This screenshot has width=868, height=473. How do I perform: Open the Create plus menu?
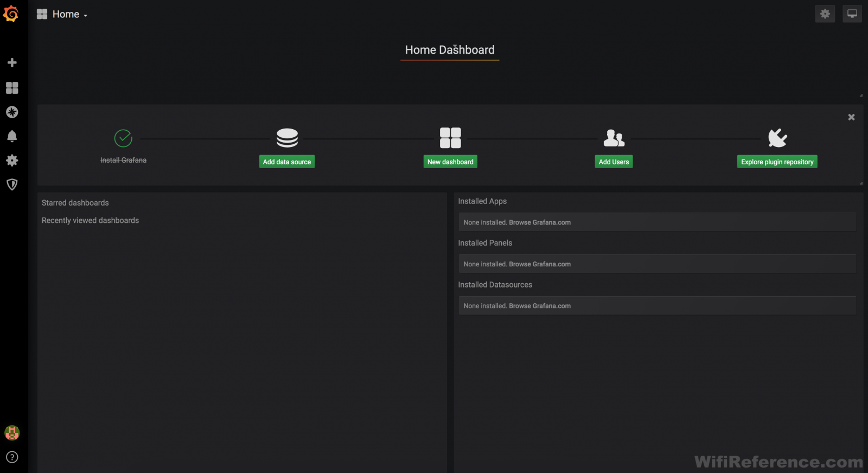[12, 63]
